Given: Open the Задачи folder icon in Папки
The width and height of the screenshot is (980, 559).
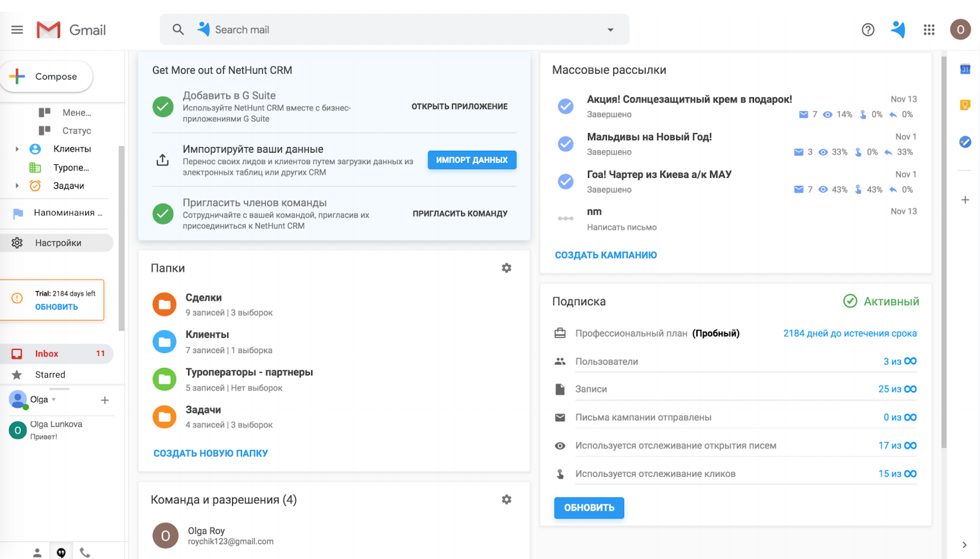Looking at the screenshot, I should click(x=164, y=417).
